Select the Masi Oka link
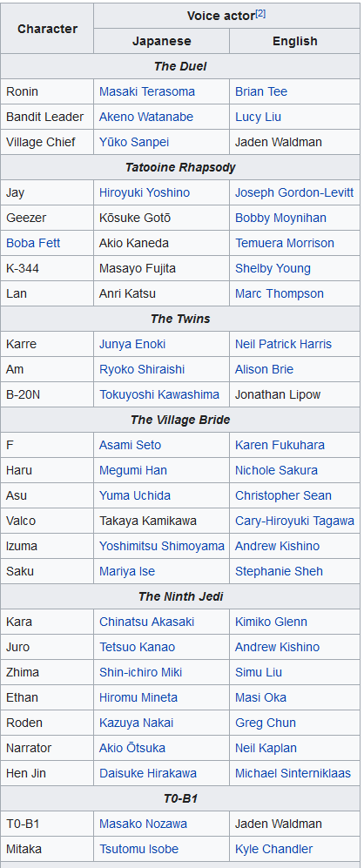 tap(260, 697)
